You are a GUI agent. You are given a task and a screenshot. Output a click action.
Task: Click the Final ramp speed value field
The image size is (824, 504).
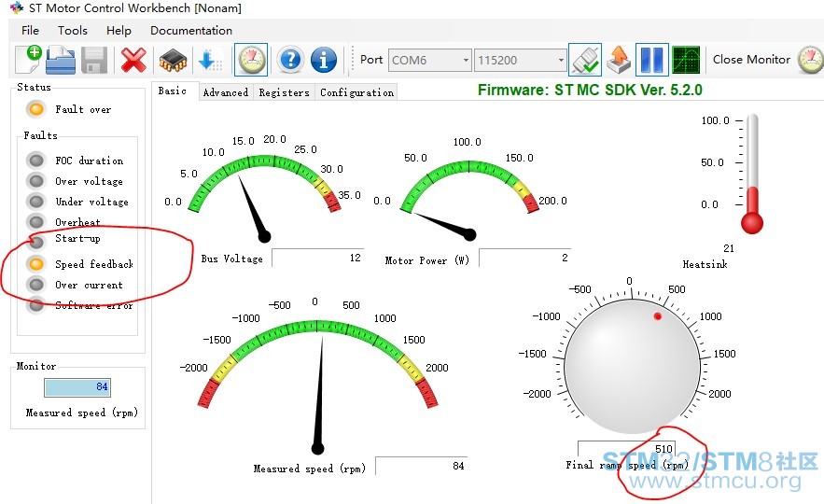625,448
